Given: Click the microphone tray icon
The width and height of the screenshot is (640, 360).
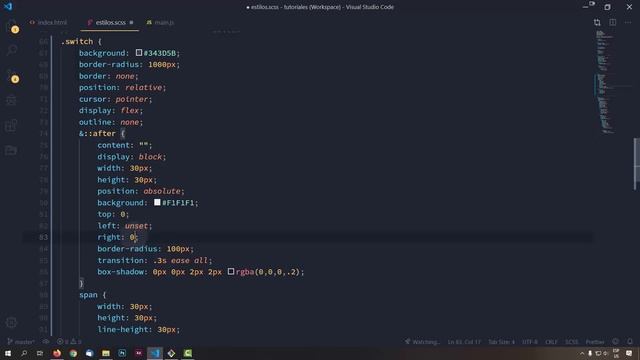Looking at the screenshot, I should (590, 353).
